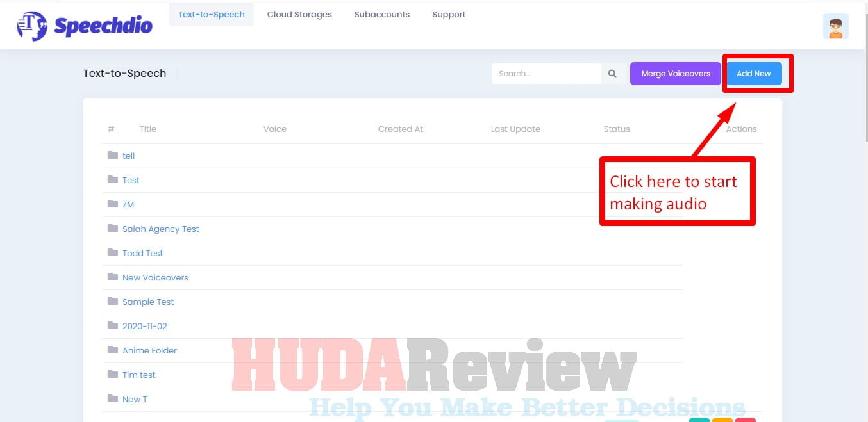Open the Cloud Storages tab
Screen dimensions: 868x422
point(299,14)
